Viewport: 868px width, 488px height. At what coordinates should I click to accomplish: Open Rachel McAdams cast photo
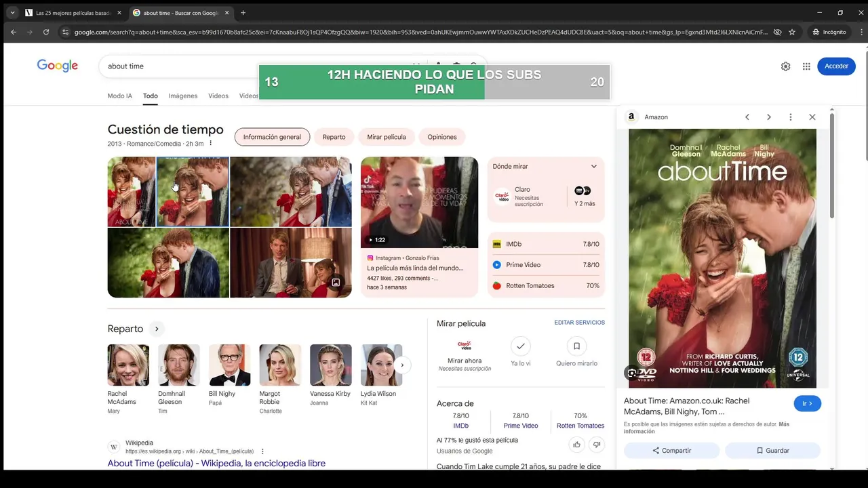[128, 365]
